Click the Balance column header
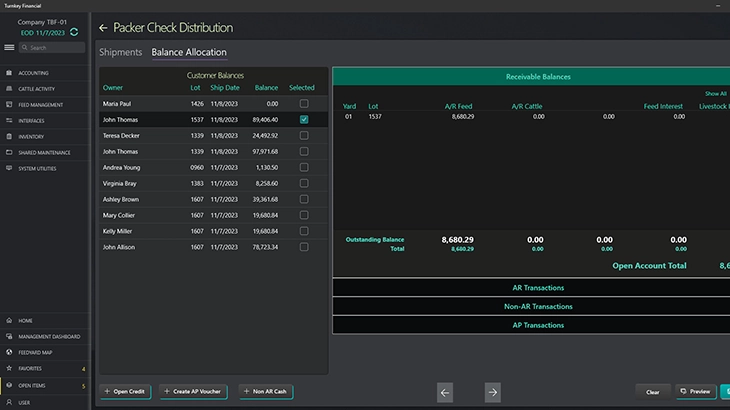Viewport: 730px width, 410px height. (266, 87)
